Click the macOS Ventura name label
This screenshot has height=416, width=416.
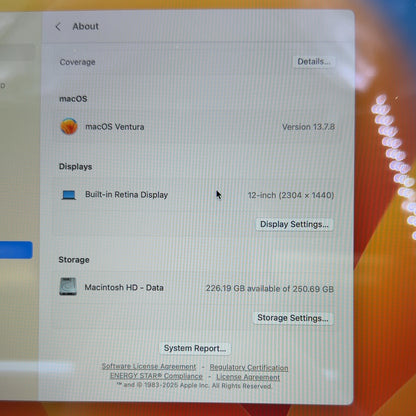pos(115,127)
